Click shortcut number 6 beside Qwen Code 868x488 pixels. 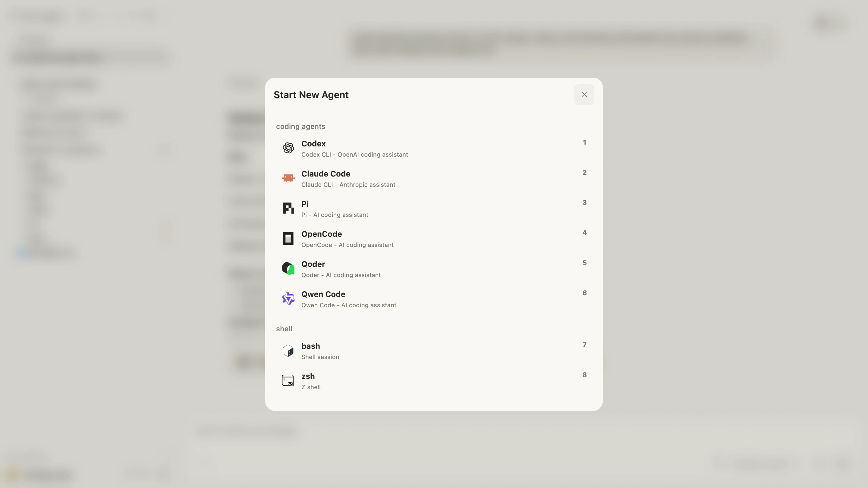click(x=585, y=293)
